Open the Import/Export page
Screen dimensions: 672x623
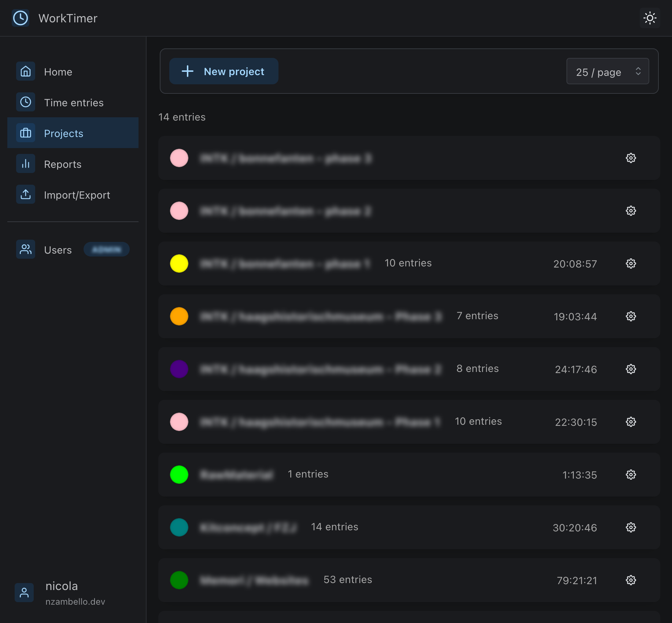pos(77,195)
